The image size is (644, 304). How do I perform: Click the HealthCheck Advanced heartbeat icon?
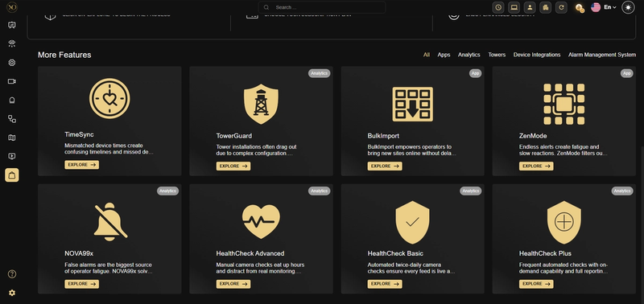pos(261,221)
